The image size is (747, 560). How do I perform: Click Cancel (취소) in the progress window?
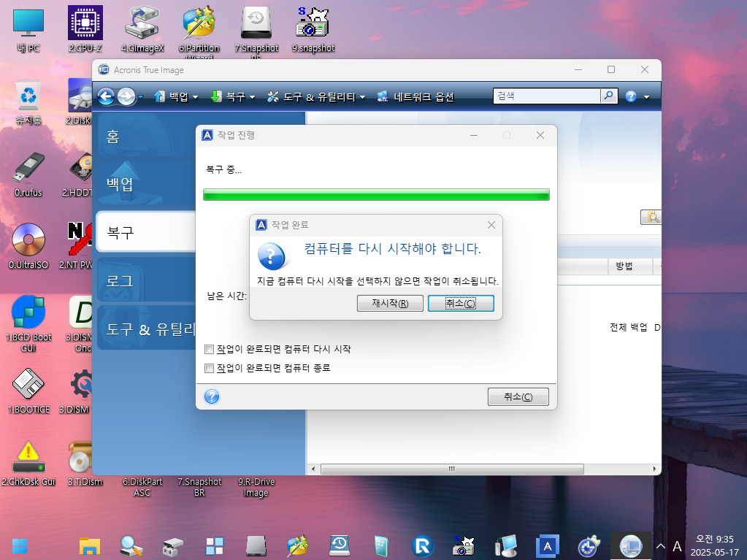tap(518, 396)
